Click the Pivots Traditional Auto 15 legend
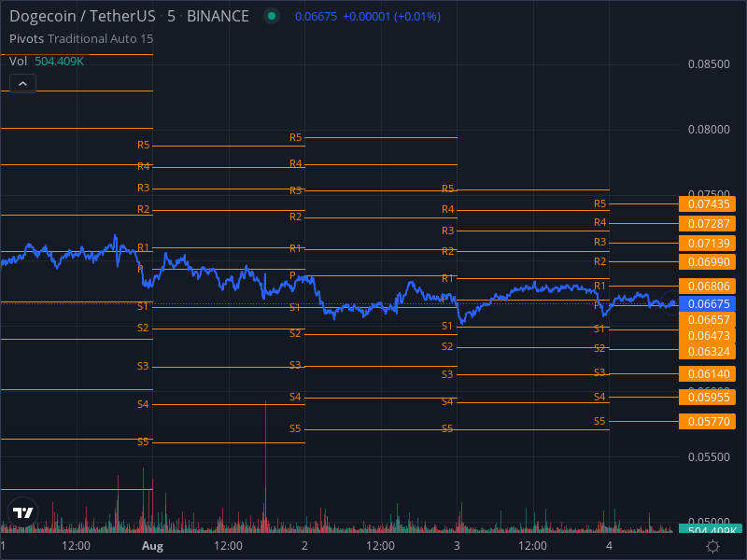The width and height of the screenshot is (747, 560). (x=81, y=38)
